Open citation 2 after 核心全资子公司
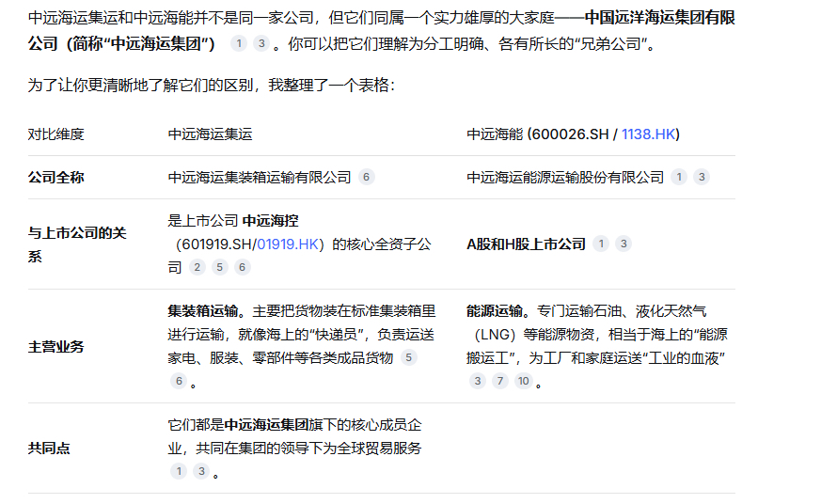Viewport: 821px width, 504px height. click(197, 267)
